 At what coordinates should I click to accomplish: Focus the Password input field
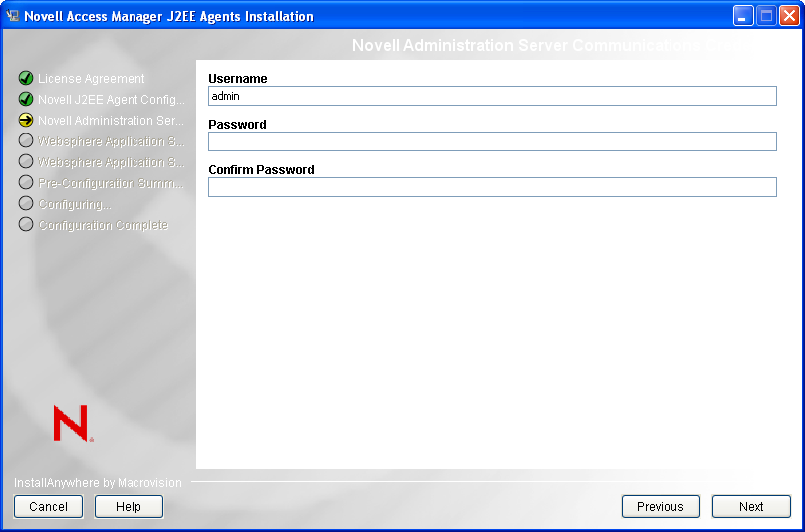tap(492, 141)
